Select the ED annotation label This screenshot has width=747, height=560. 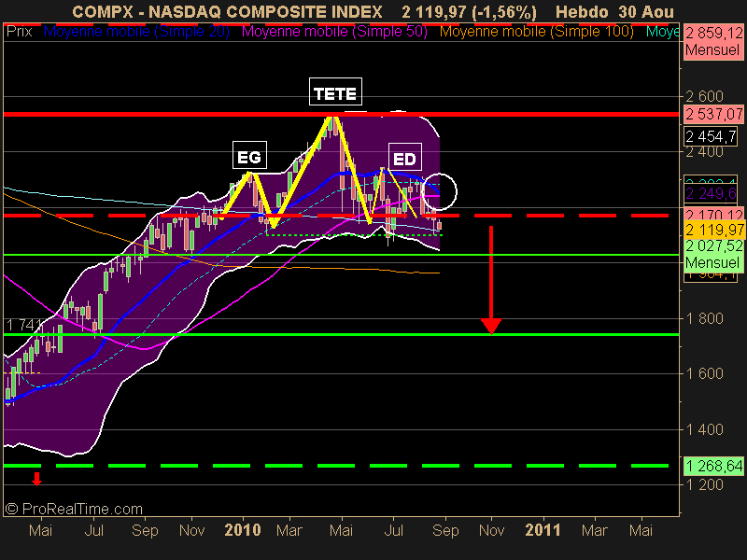point(405,157)
